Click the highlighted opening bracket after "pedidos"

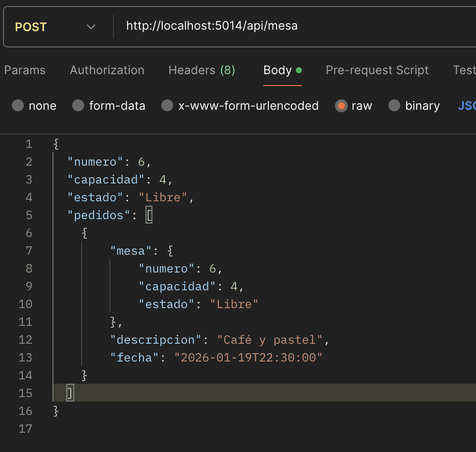click(148, 215)
